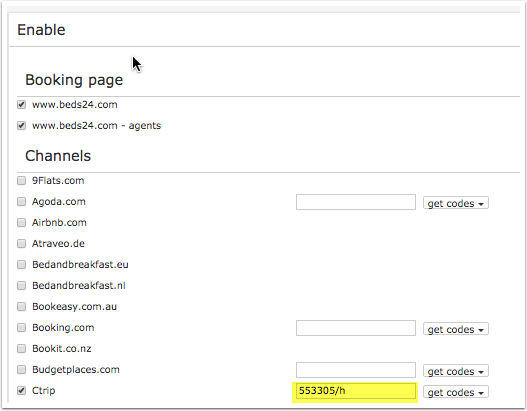Click the Ctrip label
The image size is (527, 411).
tap(44, 391)
